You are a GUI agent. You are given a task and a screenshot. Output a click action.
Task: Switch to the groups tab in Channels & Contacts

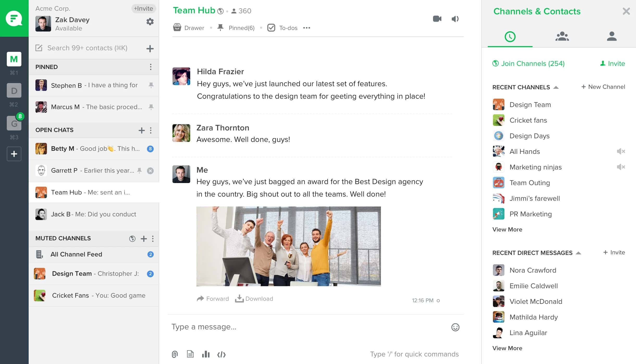pos(562,36)
